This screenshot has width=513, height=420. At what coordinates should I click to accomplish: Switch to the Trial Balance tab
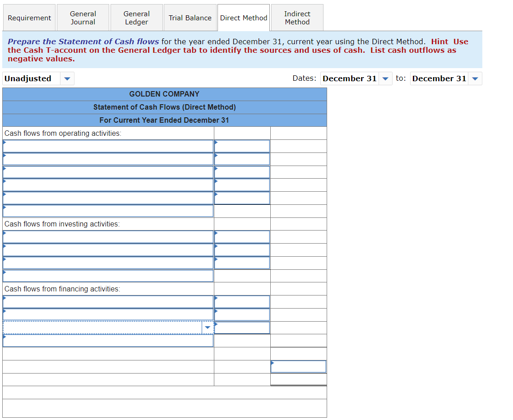coord(190,17)
